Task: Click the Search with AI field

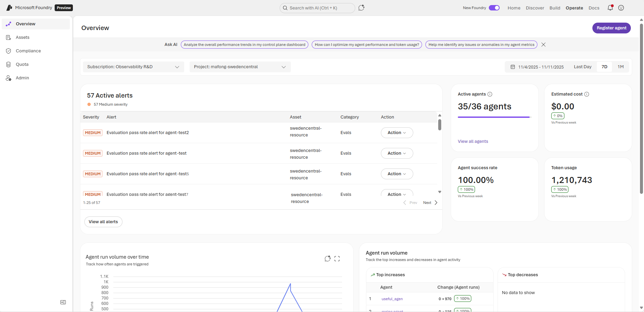Action: point(317,8)
